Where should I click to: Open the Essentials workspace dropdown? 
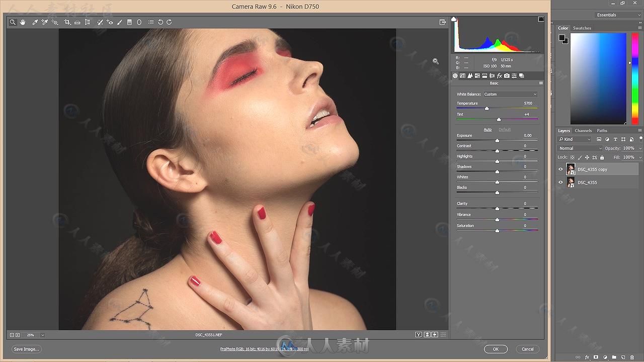click(618, 15)
